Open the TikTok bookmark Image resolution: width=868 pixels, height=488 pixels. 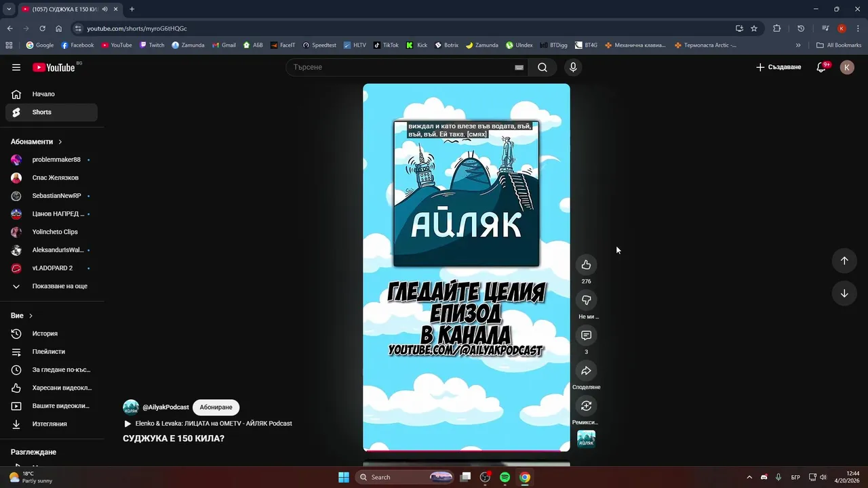tap(386, 45)
